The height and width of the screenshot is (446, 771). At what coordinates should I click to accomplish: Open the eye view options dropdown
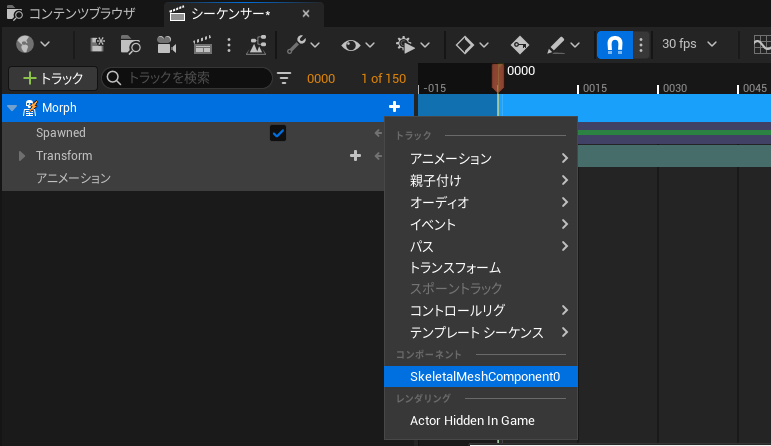358,45
